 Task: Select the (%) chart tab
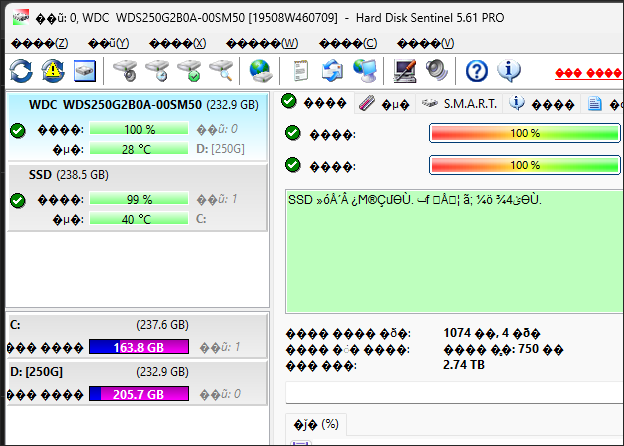pyautogui.click(x=316, y=425)
